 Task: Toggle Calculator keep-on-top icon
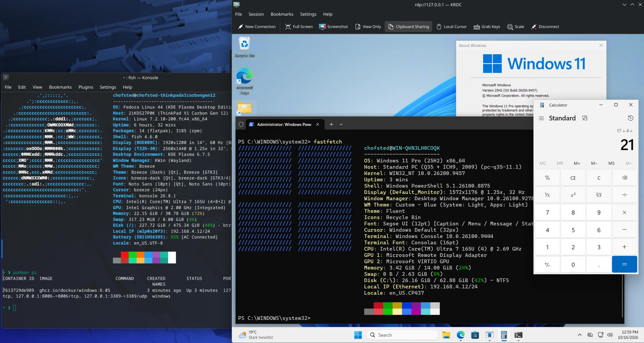[x=585, y=118]
